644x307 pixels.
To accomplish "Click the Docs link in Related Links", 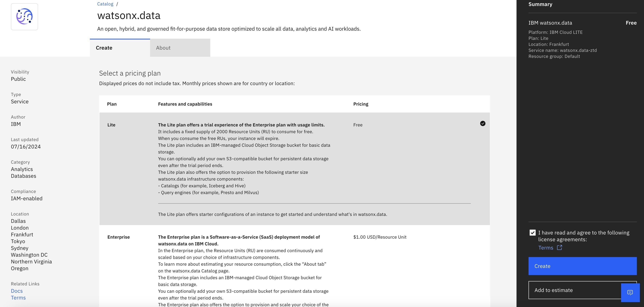I will [16, 291].
